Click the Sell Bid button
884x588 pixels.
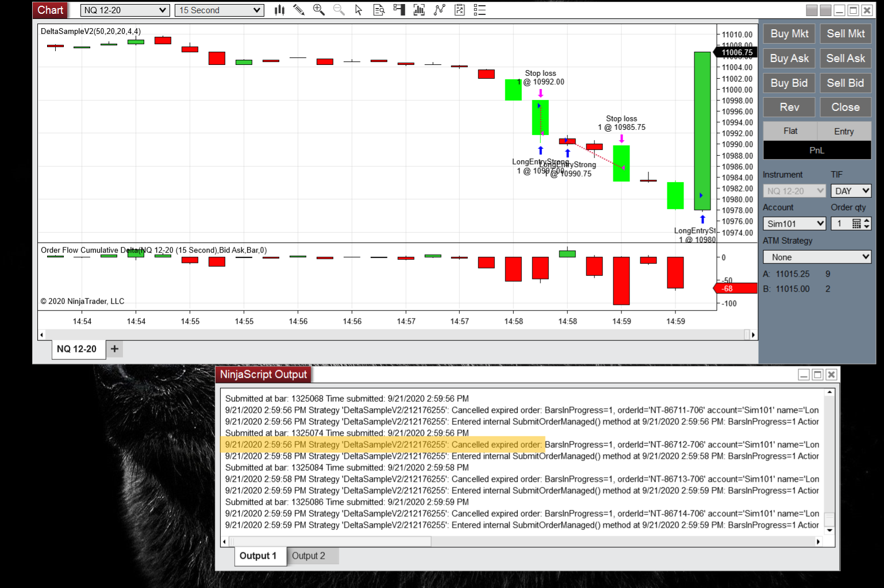click(x=845, y=83)
